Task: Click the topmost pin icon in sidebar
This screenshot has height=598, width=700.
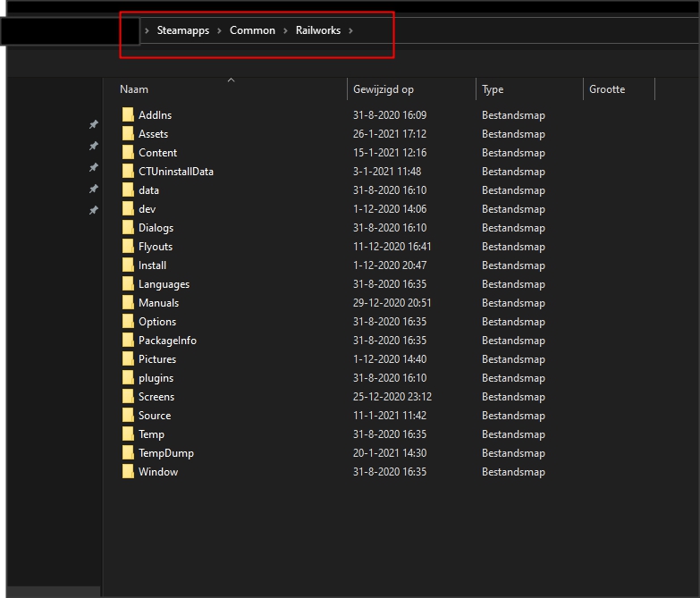Action: pos(93,125)
